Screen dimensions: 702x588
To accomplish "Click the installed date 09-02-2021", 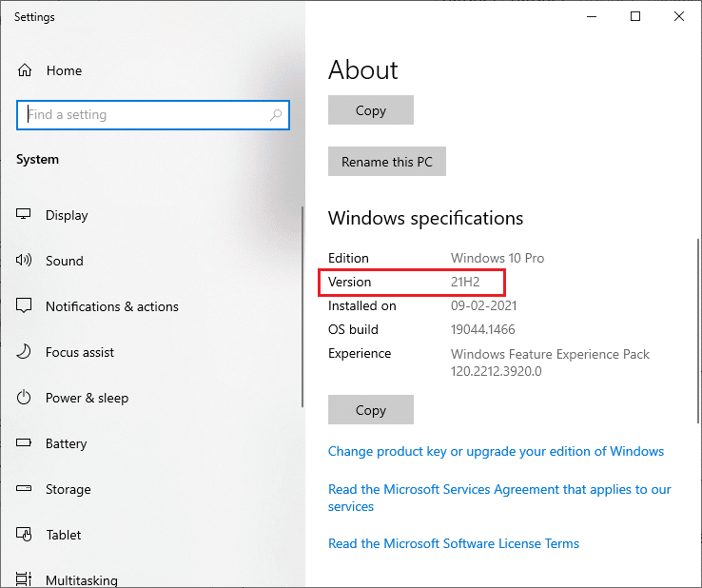I will (483, 305).
